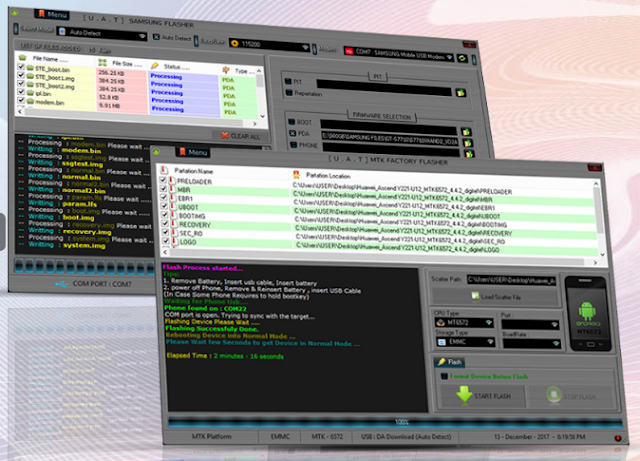
Task: Open the CPU Type MT6572 dropdown
Action: click(x=464, y=322)
